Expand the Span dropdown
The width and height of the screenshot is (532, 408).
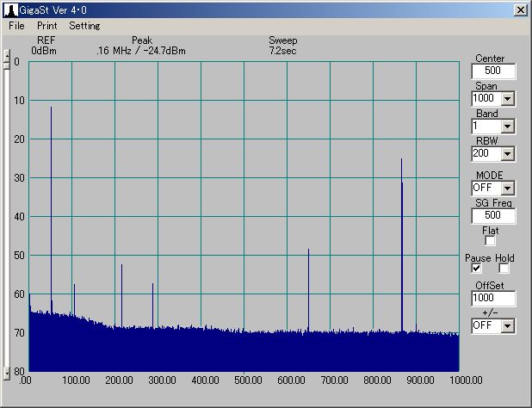click(x=507, y=99)
